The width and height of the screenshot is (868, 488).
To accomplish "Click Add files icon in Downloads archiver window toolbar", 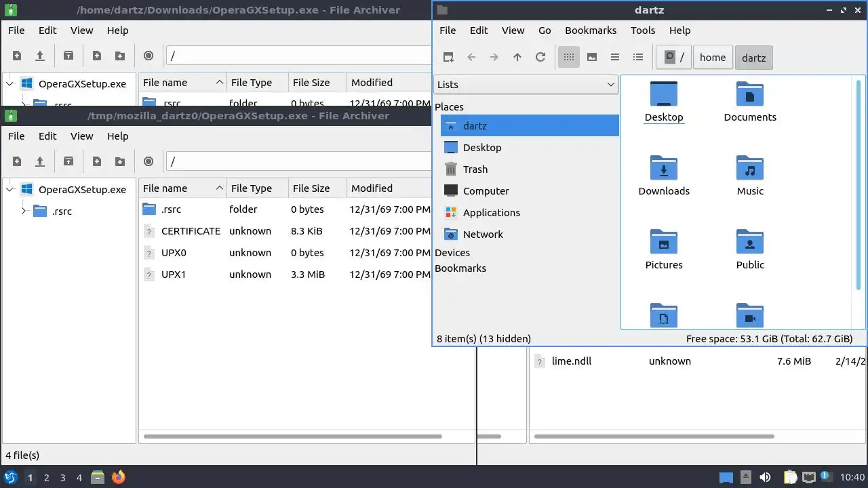I will point(97,56).
